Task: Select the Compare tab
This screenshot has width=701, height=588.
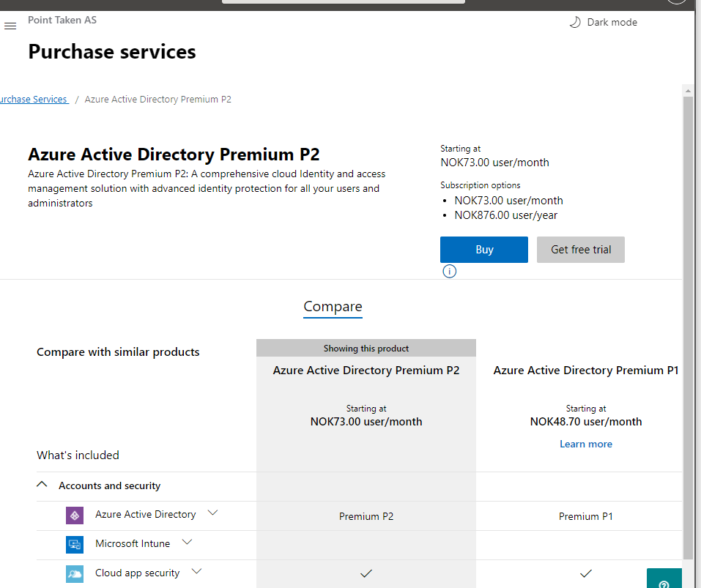Action: (x=333, y=307)
